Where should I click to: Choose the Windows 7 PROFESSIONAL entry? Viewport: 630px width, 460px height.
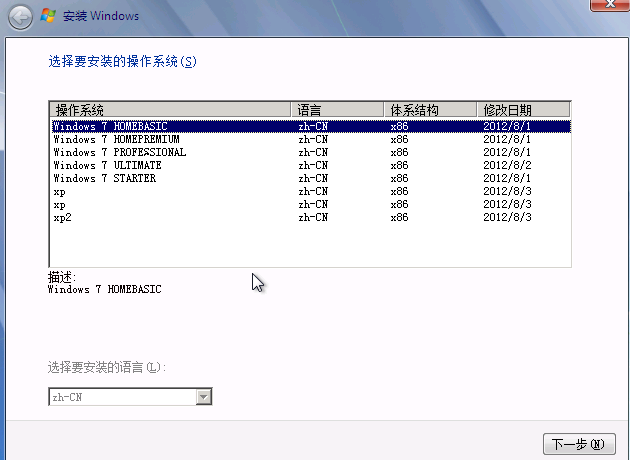[x=311, y=152]
